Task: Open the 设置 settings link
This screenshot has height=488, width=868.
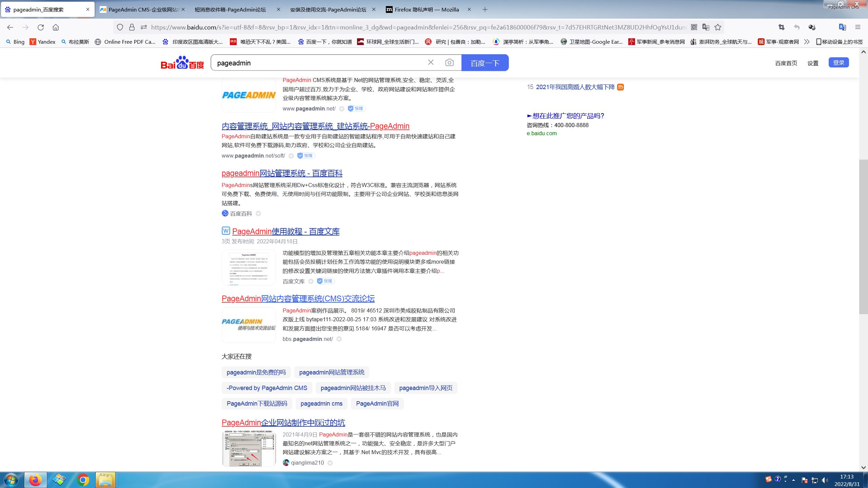Action: [x=813, y=63]
